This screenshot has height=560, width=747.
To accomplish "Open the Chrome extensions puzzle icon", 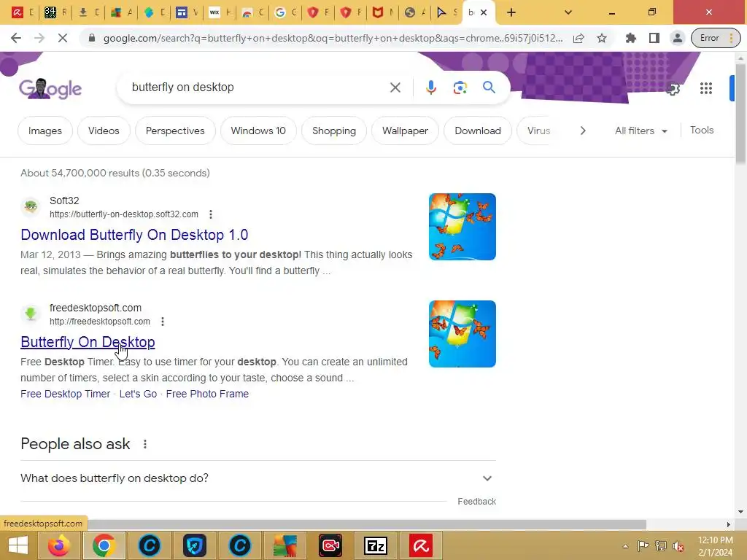I will [x=631, y=38].
